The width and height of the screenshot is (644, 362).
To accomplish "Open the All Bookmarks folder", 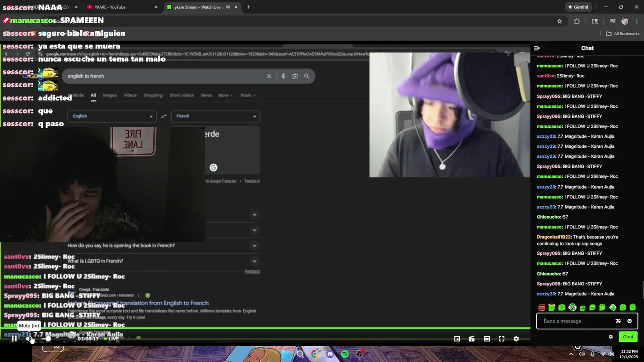I will click(623, 34).
